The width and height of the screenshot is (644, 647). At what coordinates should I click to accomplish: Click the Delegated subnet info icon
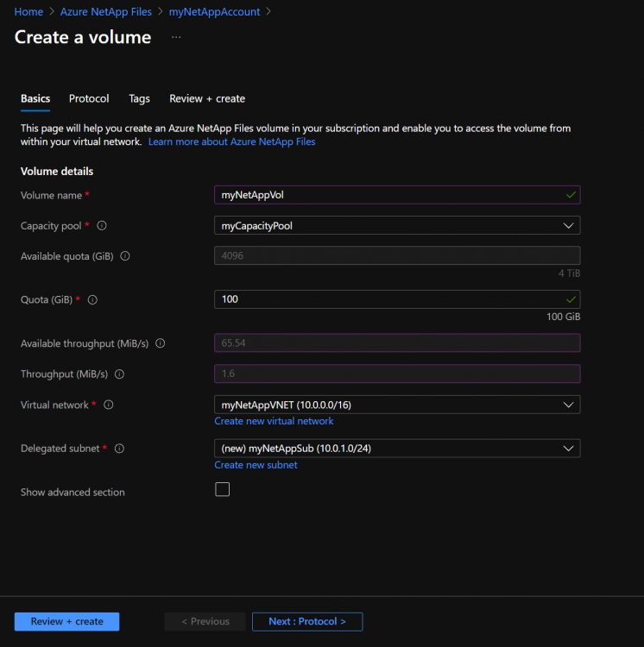(119, 449)
